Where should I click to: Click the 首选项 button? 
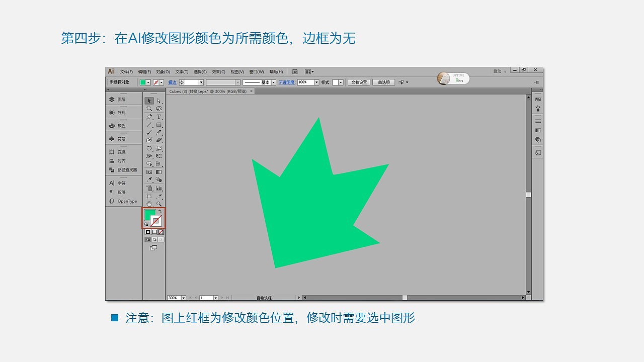(x=384, y=82)
